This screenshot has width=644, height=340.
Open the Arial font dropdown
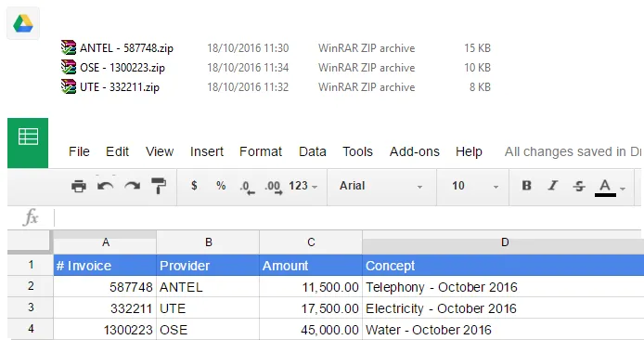click(381, 186)
